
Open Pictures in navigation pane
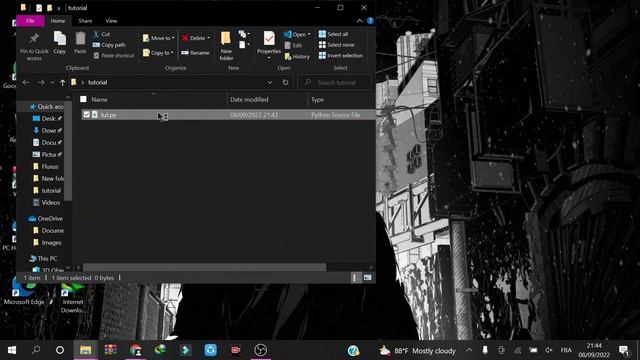tap(48, 155)
